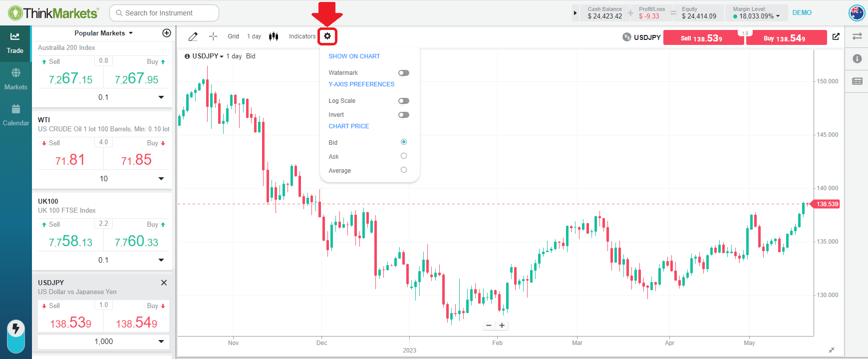The width and height of the screenshot is (868, 359).
Task: Buy WTI at 71.85
Action: coord(137,154)
